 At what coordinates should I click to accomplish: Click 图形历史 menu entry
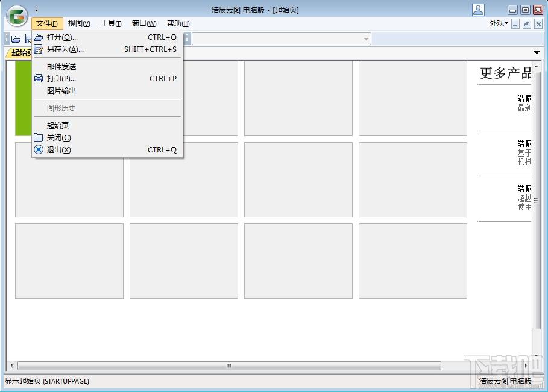pos(107,108)
